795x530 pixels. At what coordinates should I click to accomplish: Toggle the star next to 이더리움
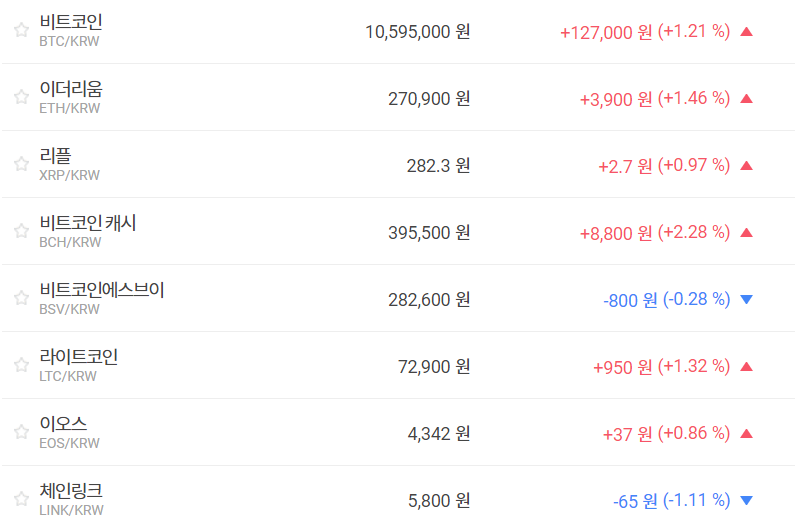pos(21,97)
